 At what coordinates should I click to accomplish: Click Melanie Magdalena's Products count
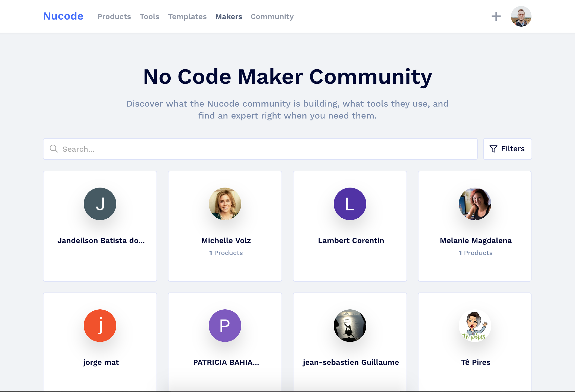[x=475, y=253]
